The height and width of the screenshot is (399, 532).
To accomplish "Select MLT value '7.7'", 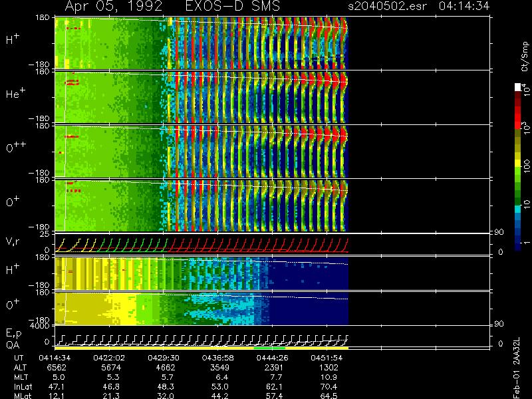I will (276, 377).
